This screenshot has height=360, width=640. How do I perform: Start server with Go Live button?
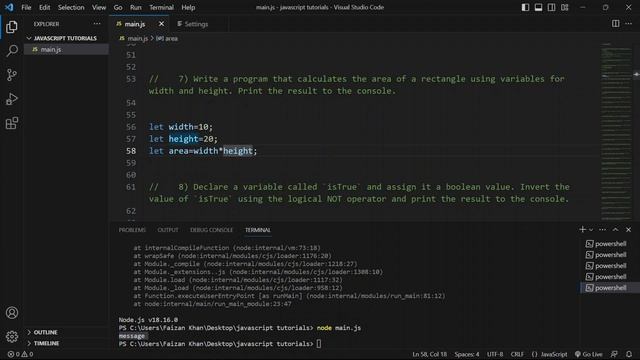pyautogui.click(x=589, y=354)
